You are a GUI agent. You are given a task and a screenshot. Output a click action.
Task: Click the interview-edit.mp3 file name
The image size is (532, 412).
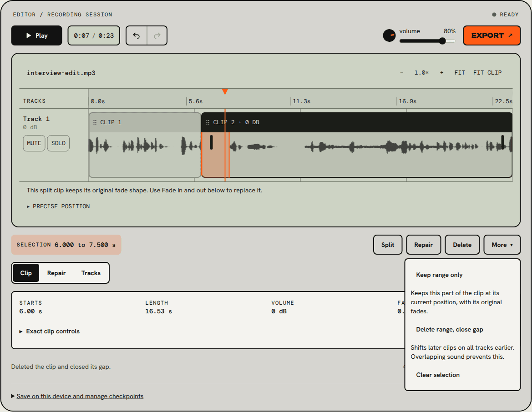tap(61, 73)
